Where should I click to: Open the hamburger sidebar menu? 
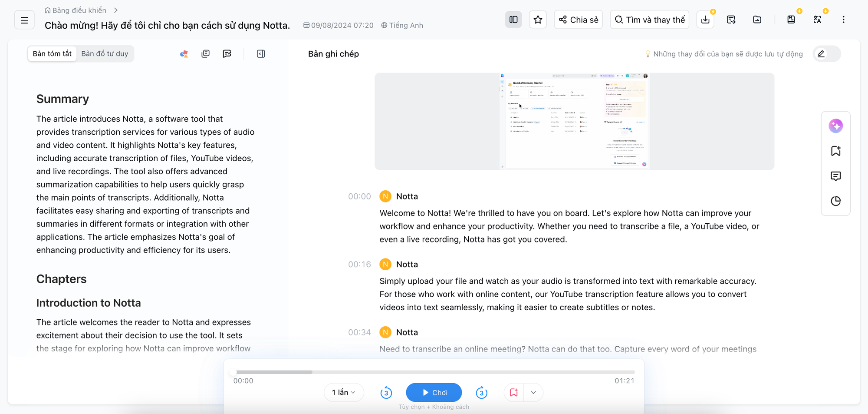pyautogui.click(x=24, y=20)
